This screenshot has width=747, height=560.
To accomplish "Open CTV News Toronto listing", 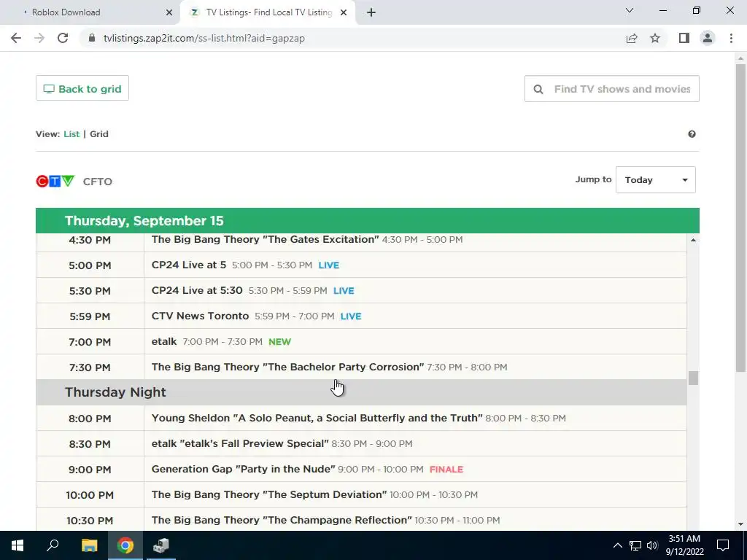I will (200, 316).
